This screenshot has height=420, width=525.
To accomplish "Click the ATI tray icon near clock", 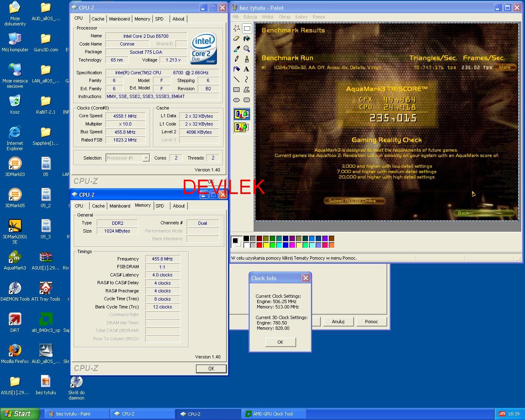I will 502,414.
